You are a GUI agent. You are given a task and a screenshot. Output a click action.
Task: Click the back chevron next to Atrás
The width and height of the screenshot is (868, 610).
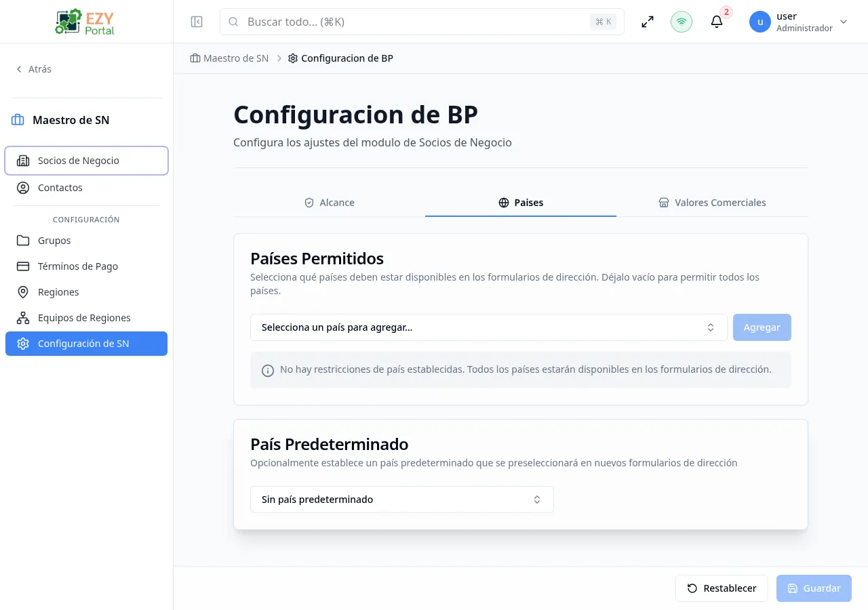point(19,69)
